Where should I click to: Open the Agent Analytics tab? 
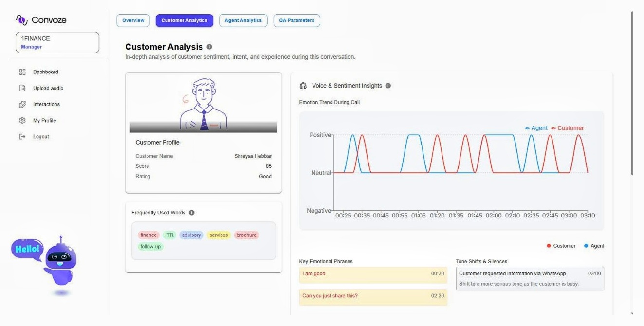[243, 20]
